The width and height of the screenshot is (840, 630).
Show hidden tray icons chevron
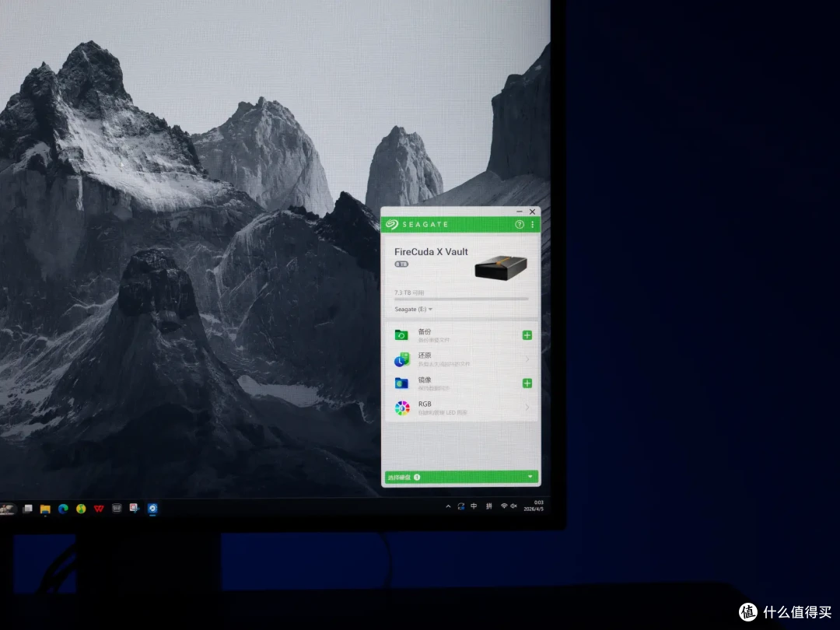coord(448,506)
